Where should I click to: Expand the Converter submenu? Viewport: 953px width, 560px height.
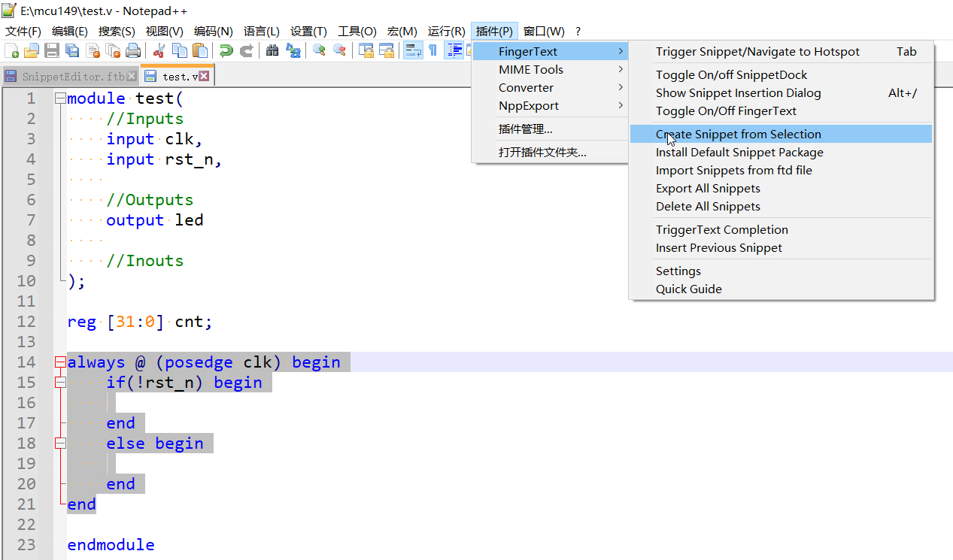click(x=527, y=87)
